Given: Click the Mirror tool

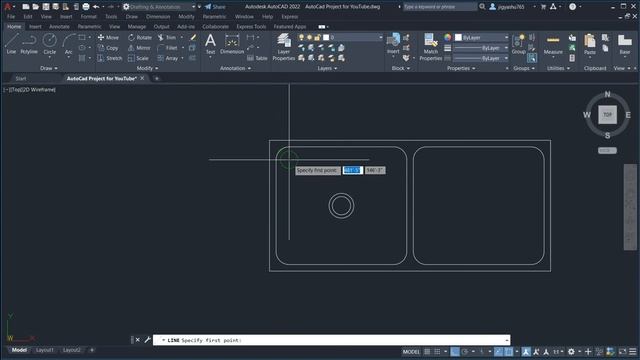Looking at the screenshot, I should pos(139,48).
